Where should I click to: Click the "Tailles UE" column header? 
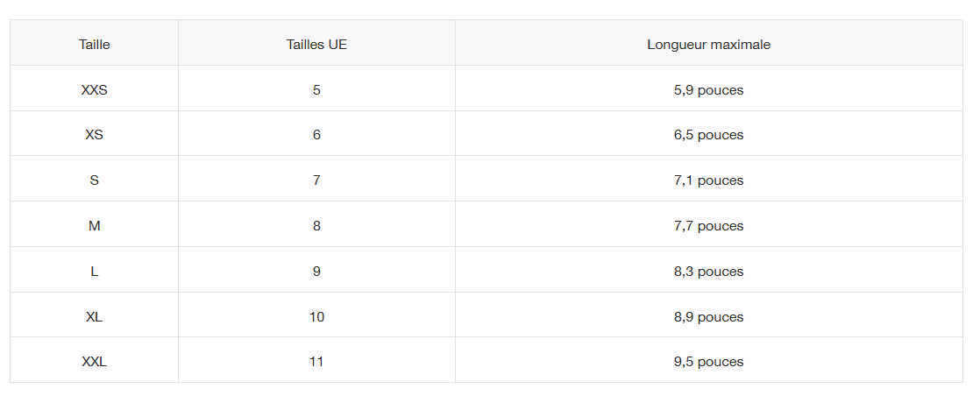tap(316, 44)
